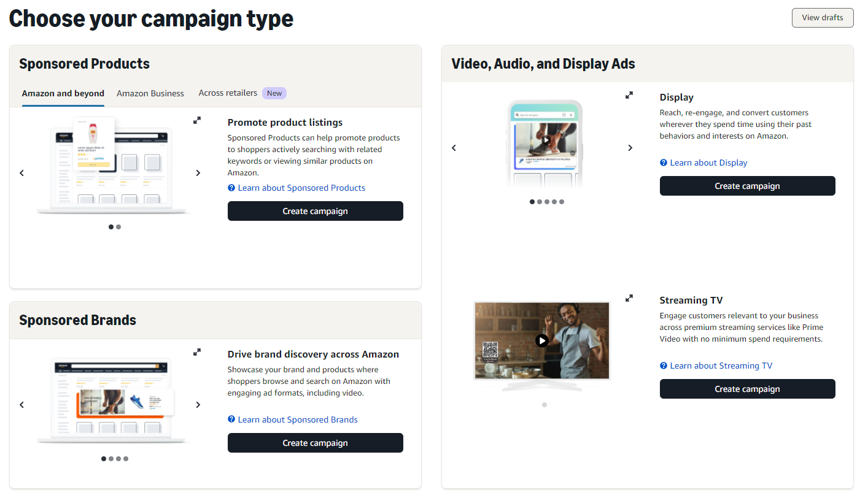Expand the Streaming TV preview image

tap(629, 299)
